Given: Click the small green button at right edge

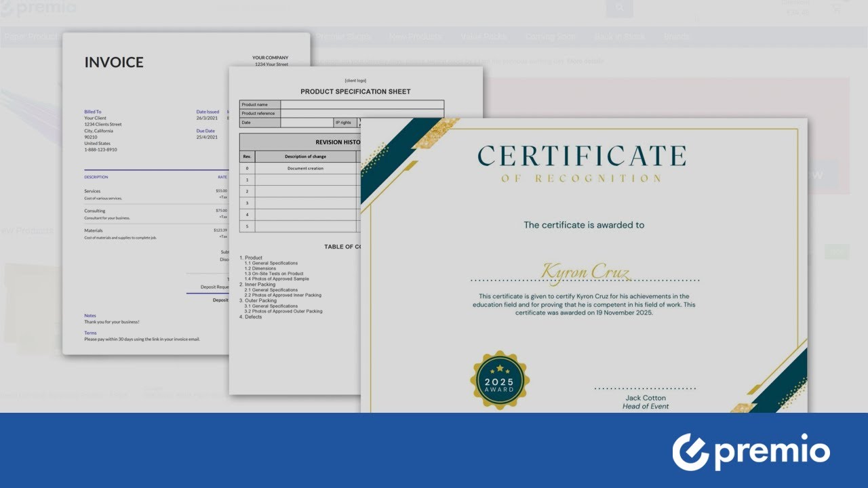Looking at the screenshot, I should (837, 252).
